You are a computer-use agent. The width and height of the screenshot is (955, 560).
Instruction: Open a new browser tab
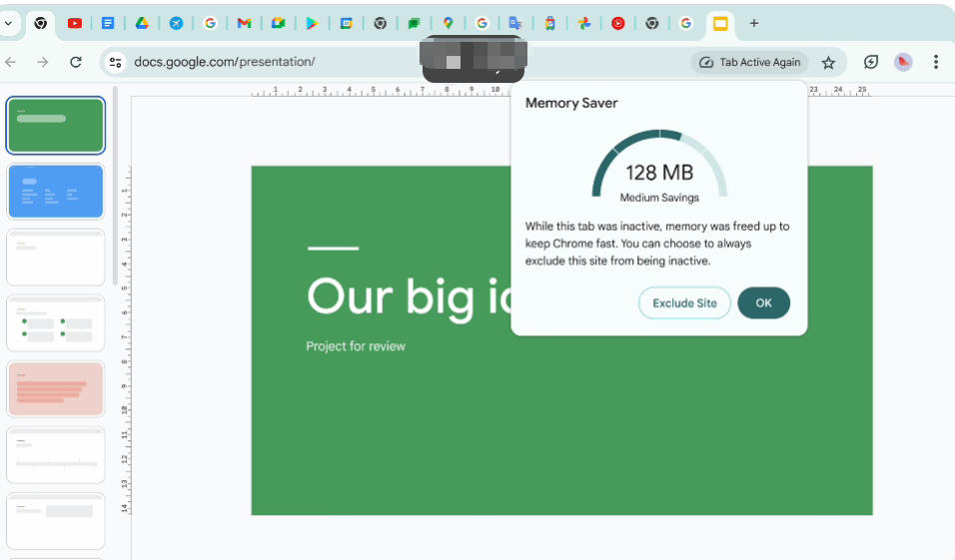[x=753, y=23]
